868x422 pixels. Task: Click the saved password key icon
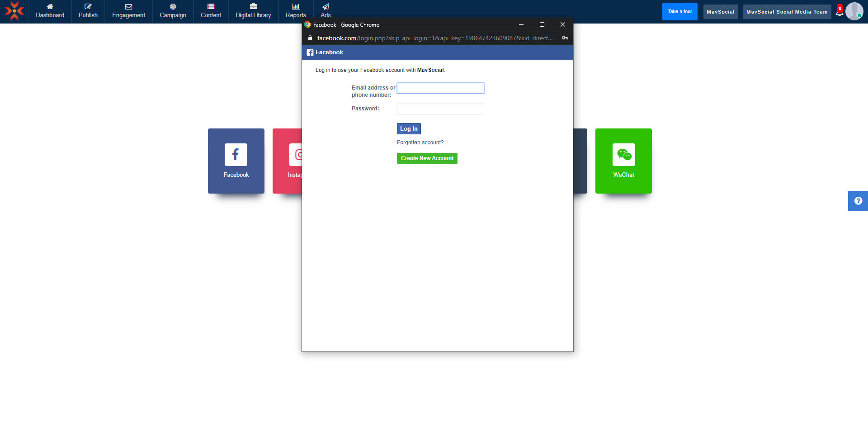tap(565, 38)
